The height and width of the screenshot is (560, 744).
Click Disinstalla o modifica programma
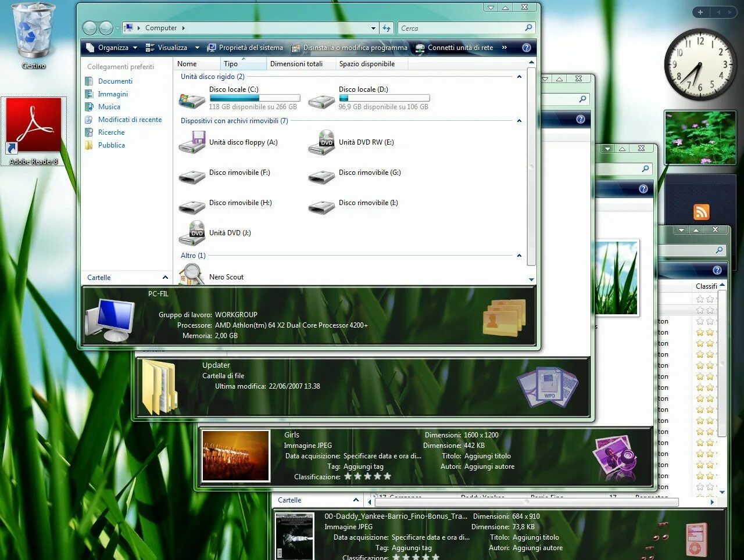[x=349, y=48]
